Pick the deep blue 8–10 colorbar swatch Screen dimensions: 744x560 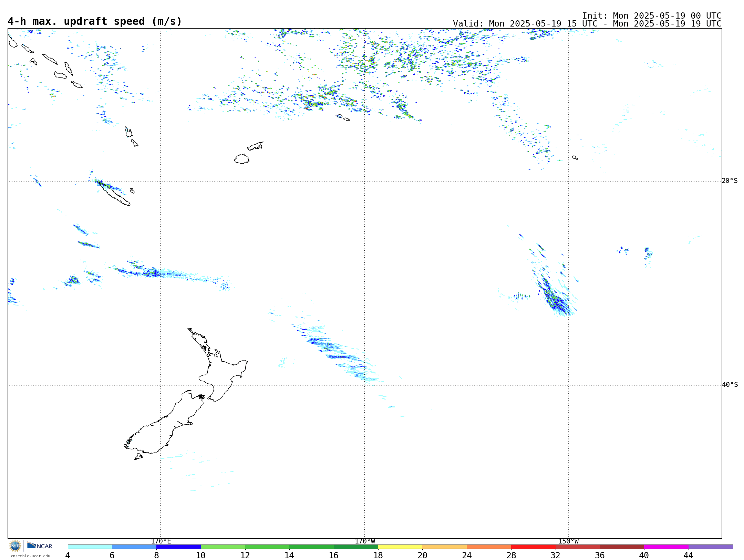pos(179,547)
